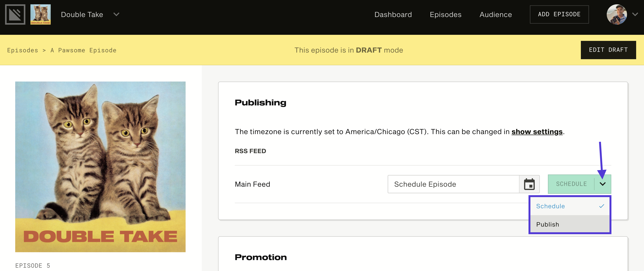The width and height of the screenshot is (644, 271).
Task: Expand the user account menu chevron
Action: tap(635, 14)
